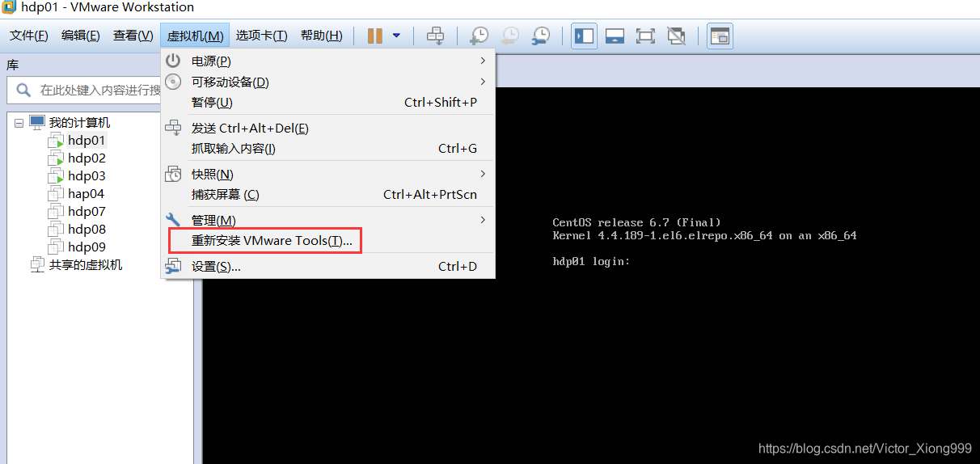Click the pause virtual machine toolbar icon
This screenshot has height=464, width=980.
click(x=375, y=36)
